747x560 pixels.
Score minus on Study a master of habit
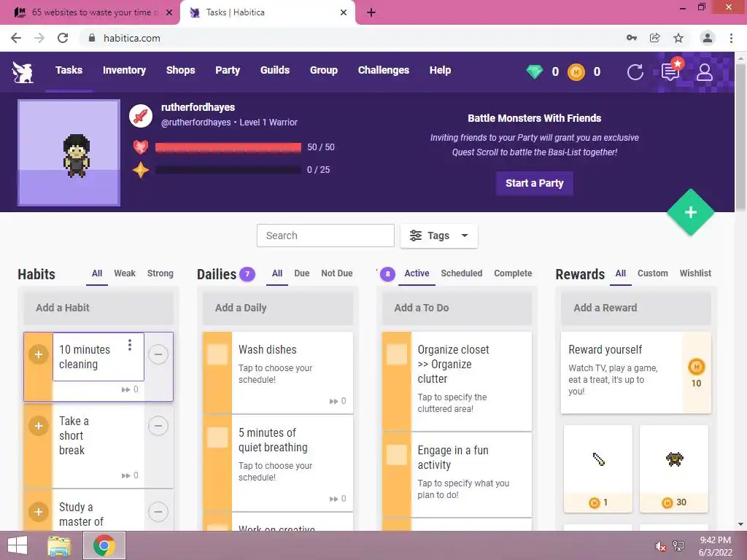click(158, 512)
